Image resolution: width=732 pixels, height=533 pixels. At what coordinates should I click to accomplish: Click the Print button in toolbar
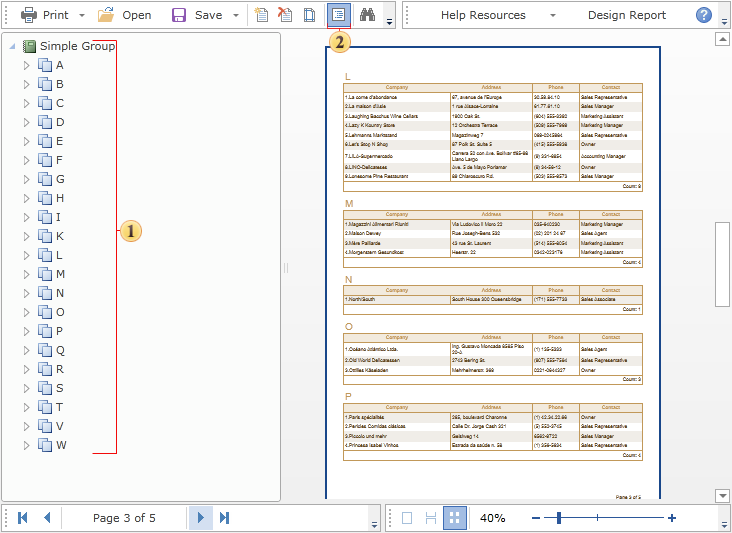(46, 15)
